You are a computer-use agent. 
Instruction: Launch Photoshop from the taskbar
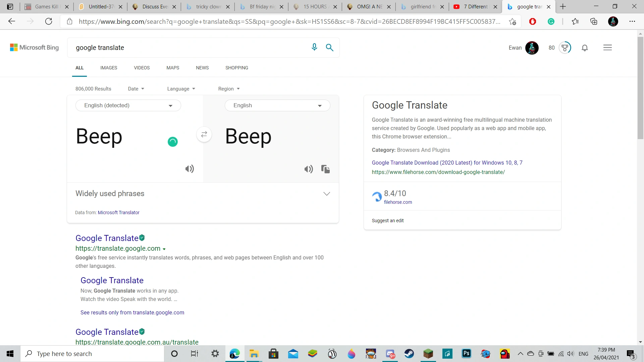pyautogui.click(x=466, y=353)
